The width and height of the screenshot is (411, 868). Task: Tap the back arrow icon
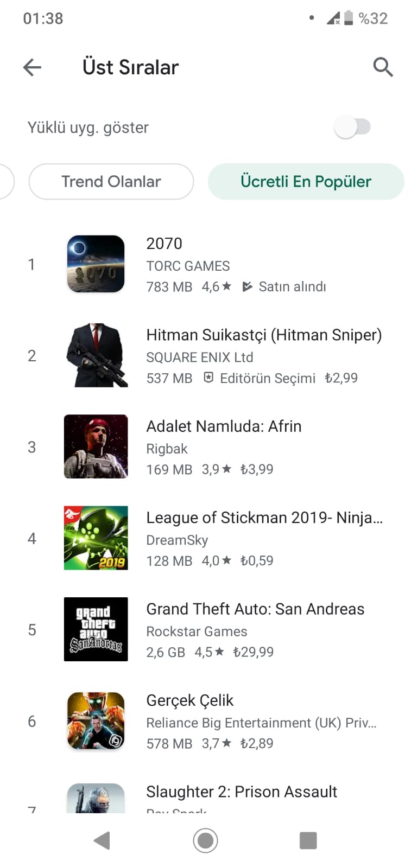(x=32, y=67)
